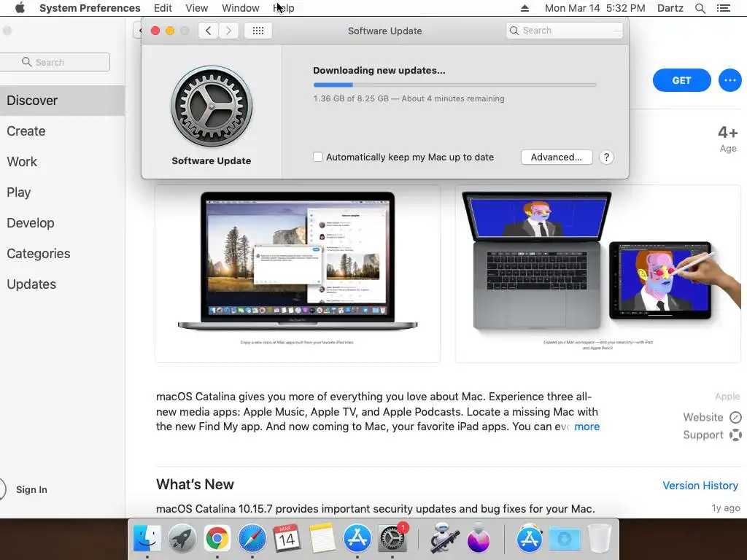747x560 pixels.
Task: Open Safari from the Dock
Action: click(x=252, y=538)
